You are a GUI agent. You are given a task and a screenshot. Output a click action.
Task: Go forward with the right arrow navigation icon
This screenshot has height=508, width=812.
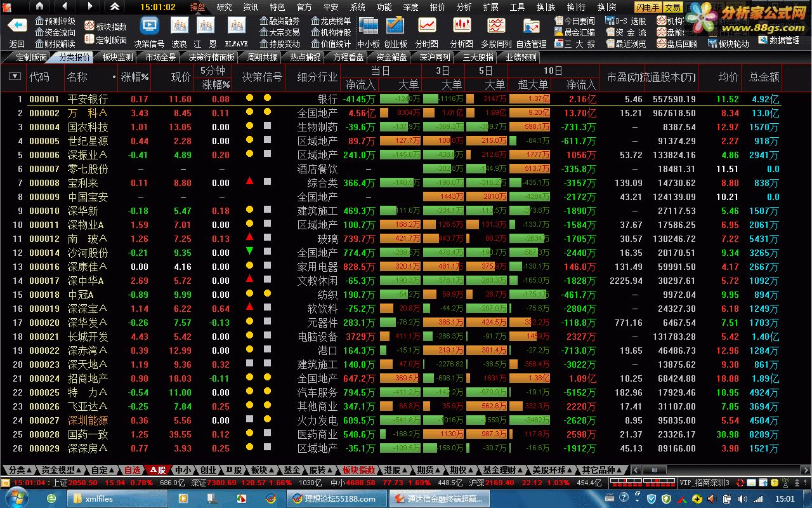(89, 6)
